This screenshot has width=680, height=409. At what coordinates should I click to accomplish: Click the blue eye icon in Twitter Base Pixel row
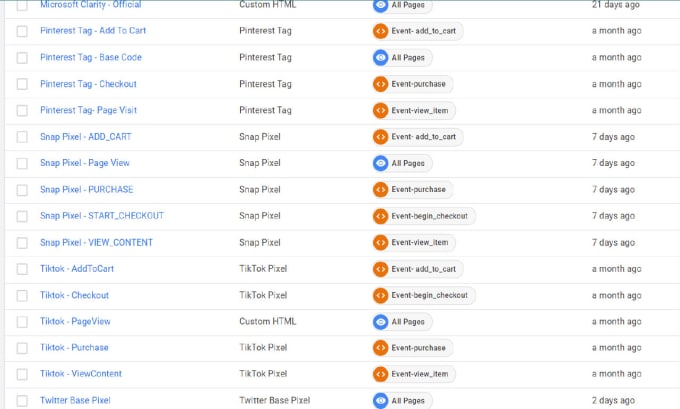coord(380,401)
